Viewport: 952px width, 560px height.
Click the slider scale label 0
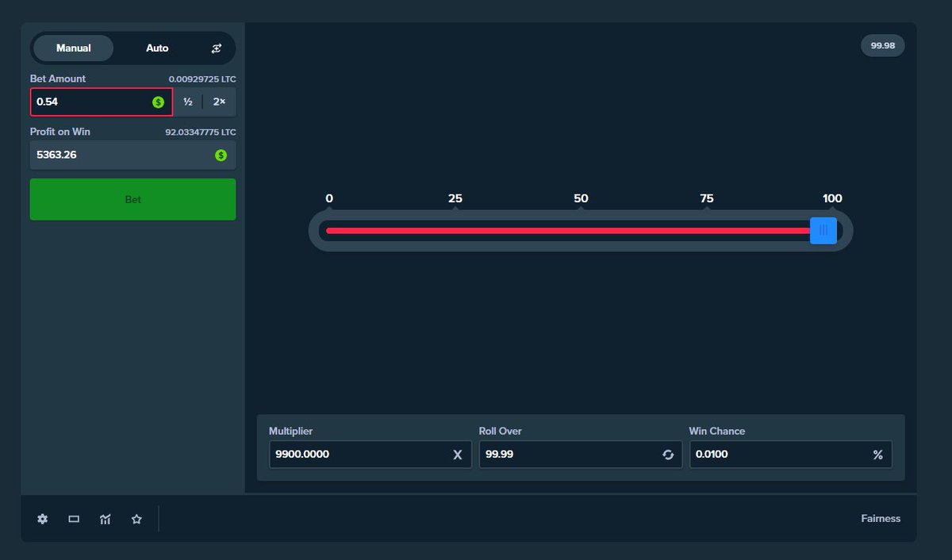pos(329,198)
